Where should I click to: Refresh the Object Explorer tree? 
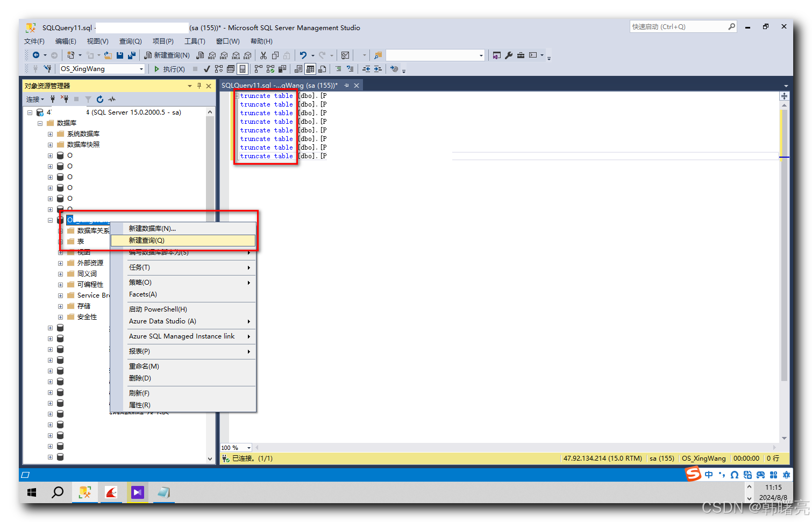[x=100, y=99]
